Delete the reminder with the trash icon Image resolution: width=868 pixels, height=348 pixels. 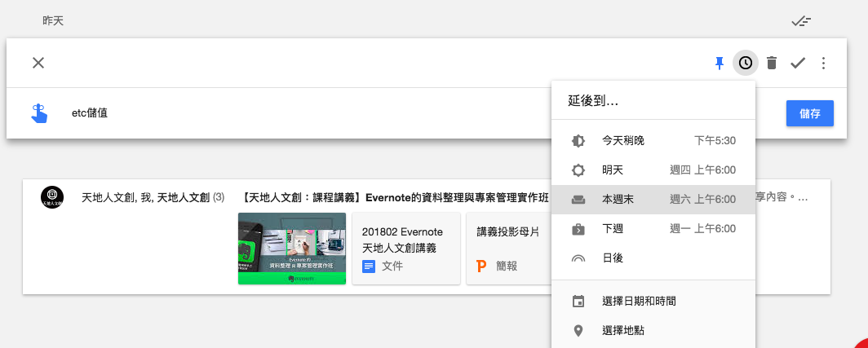click(772, 63)
